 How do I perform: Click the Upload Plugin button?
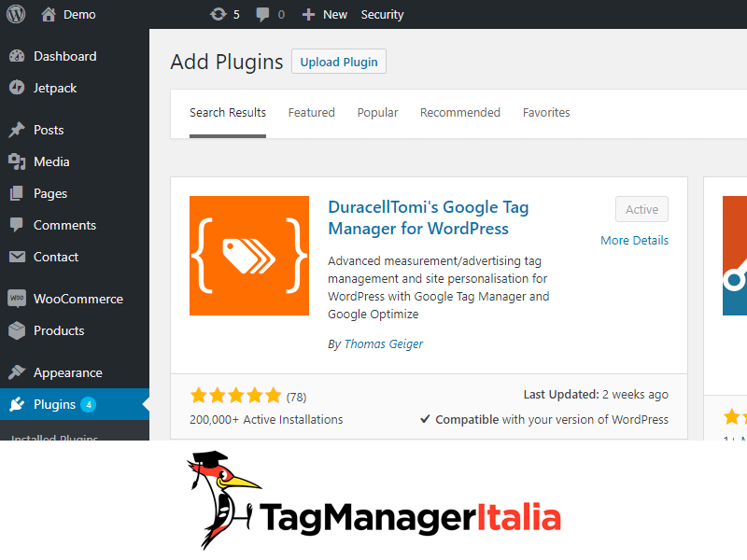pyautogui.click(x=339, y=62)
